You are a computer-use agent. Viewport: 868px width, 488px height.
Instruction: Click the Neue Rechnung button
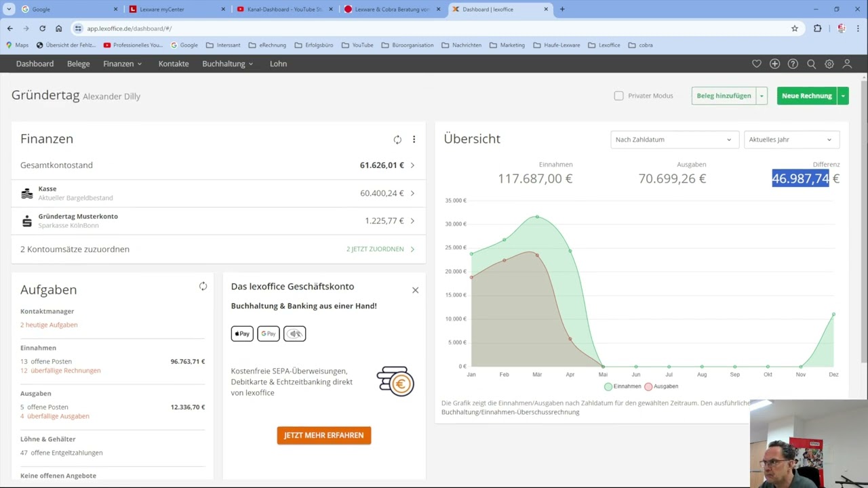[x=807, y=96]
